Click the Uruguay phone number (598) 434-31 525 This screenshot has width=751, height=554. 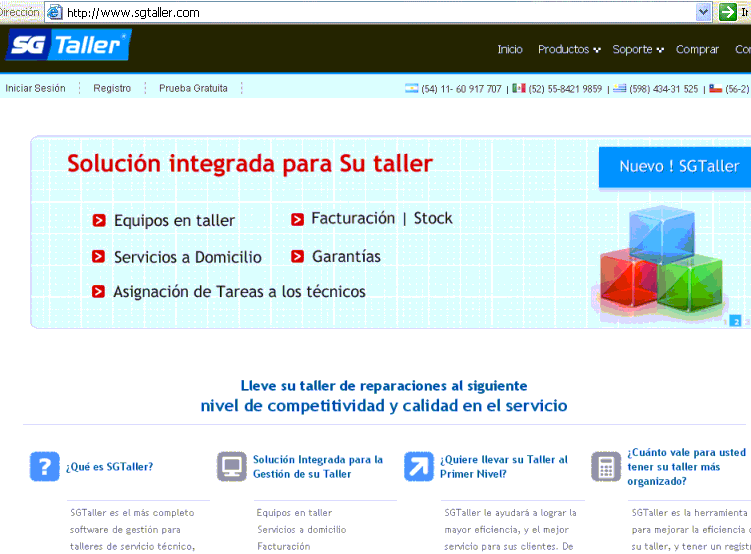click(664, 89)
